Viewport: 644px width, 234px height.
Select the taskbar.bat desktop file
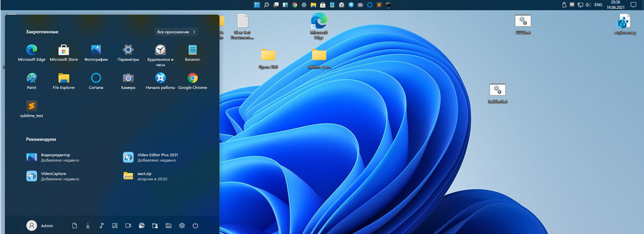pyautogui.click(x=498, y=93)
